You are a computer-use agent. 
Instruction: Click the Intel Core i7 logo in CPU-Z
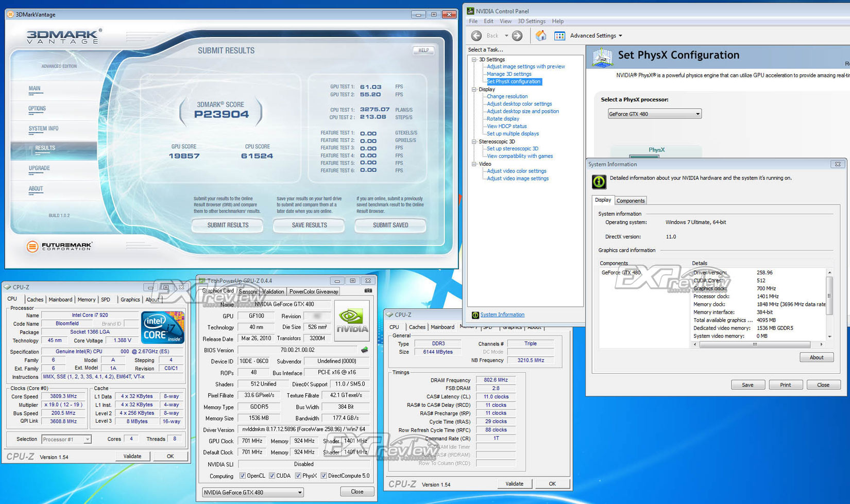pos(163,327)
